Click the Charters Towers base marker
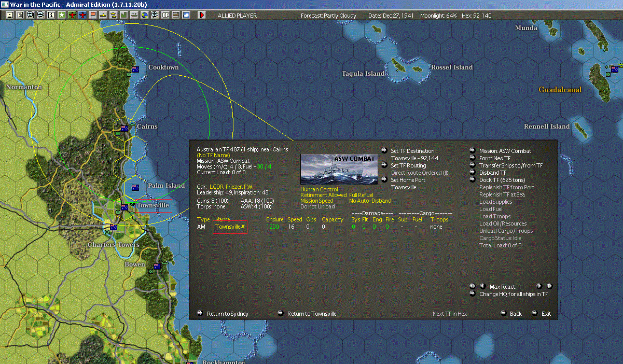Viewport: 623px width, 364px height. [113, 227]
